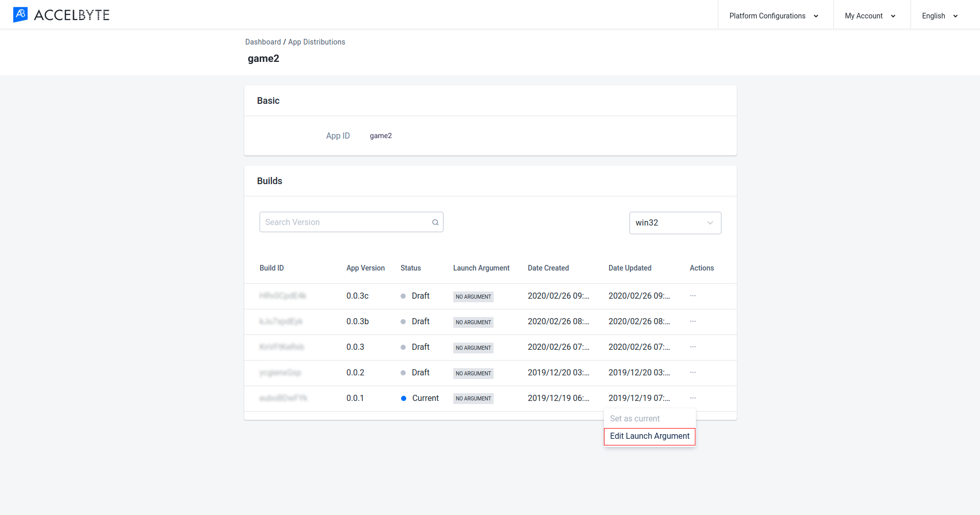
Task: Click the game2 page title
Action: (264, 58)
